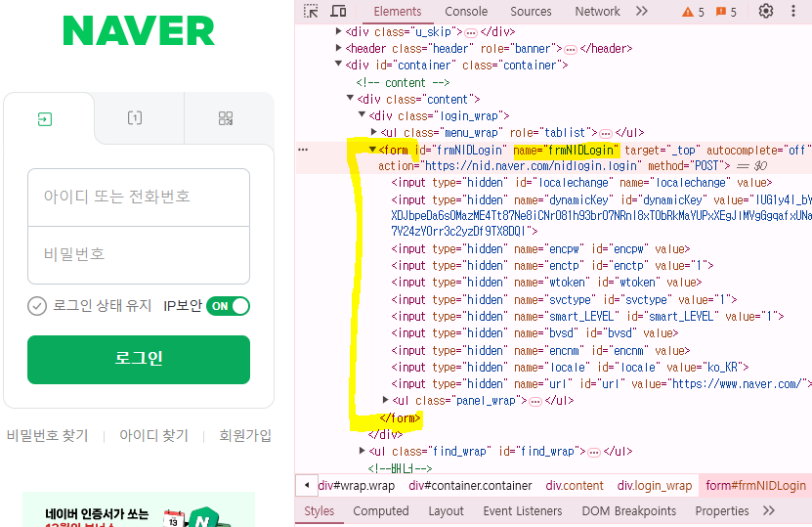Select the hidden input named smart_LEVEL
This screenshot has width=812, height=527.
click(x=588, y=317)
